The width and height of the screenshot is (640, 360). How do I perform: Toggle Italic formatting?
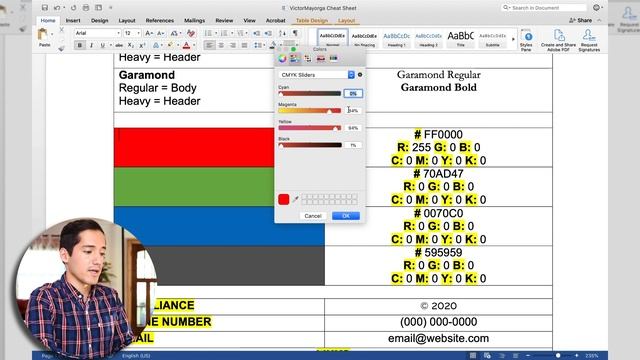point(91,45)
